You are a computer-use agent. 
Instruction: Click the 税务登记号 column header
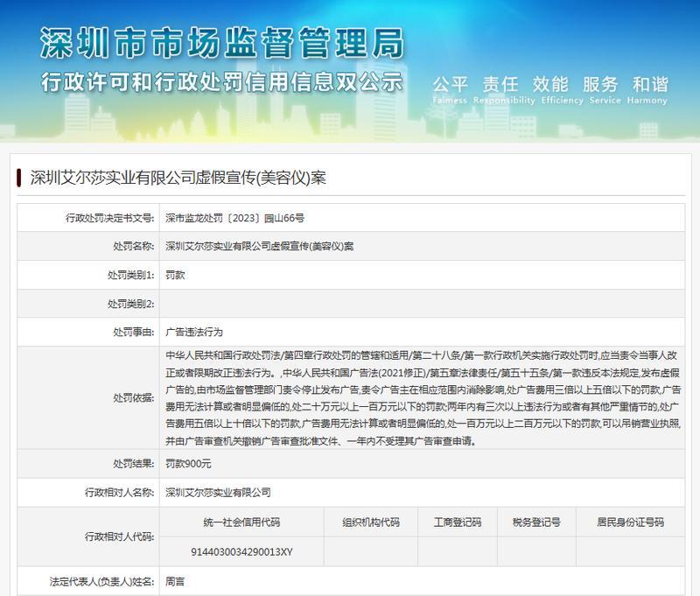[x=536, y=522]
